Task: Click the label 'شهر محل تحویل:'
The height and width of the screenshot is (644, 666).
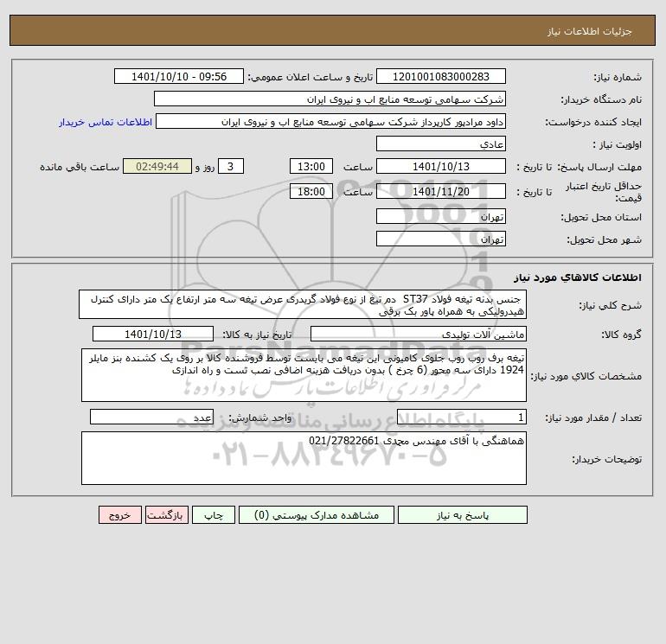Action: tap(604, 239)
